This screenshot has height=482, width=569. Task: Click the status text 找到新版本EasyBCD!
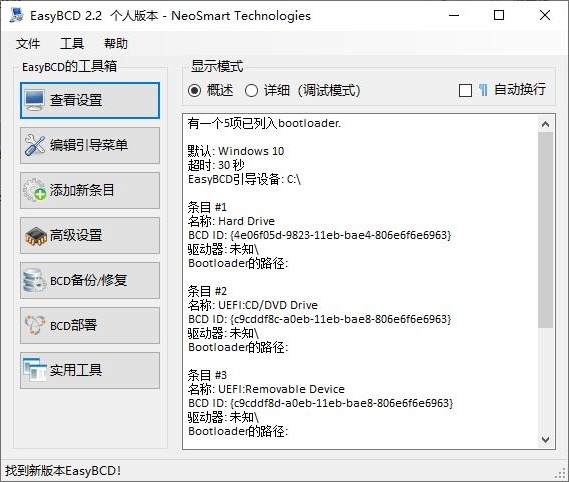[63, 471]
